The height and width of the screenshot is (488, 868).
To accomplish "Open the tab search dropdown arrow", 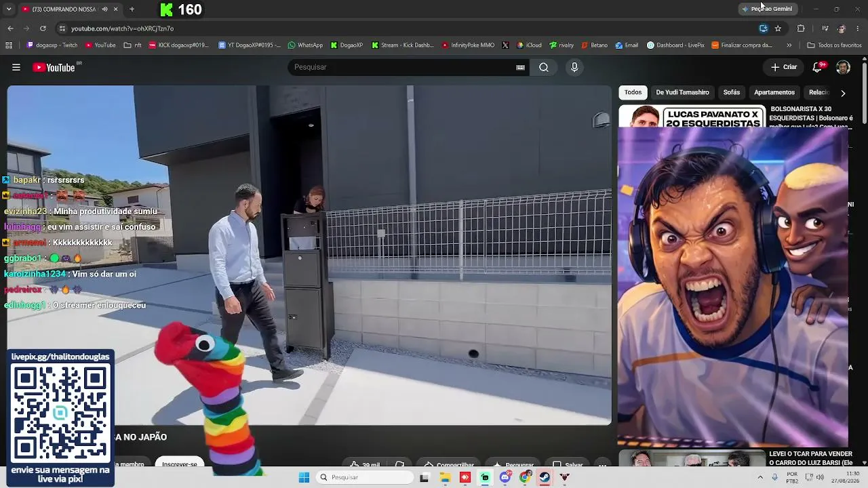I will (9, 9).
